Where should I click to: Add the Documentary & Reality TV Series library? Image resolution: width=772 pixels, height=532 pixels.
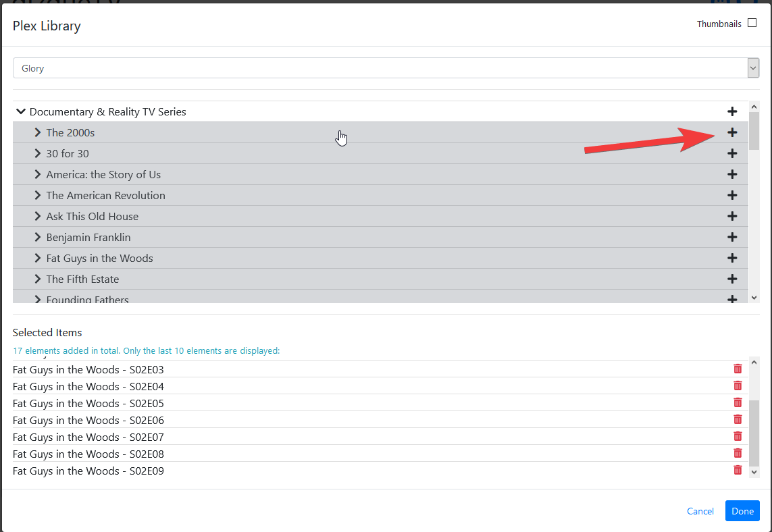coord(732,111)
